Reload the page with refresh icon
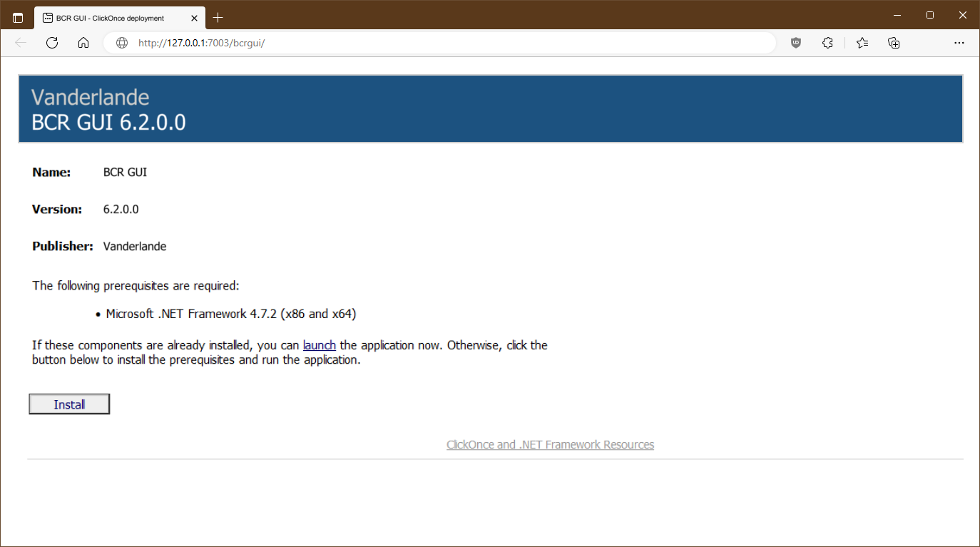Viewport: 980px width, 547px height. tap(52, 43)
